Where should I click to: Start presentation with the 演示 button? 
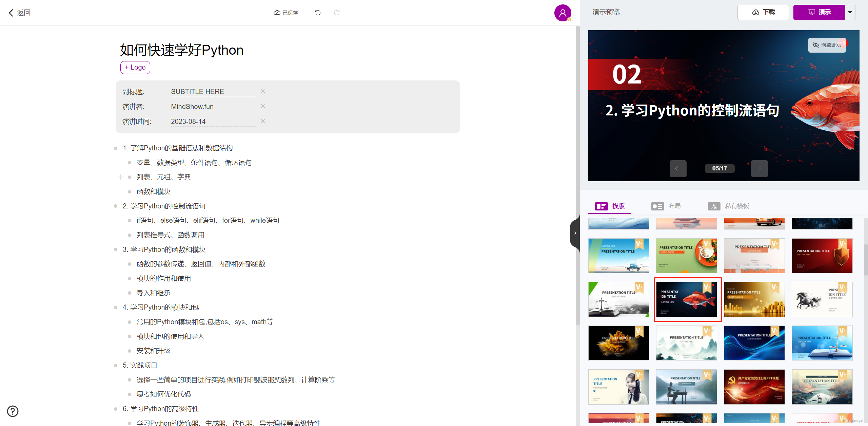[819, 12]
